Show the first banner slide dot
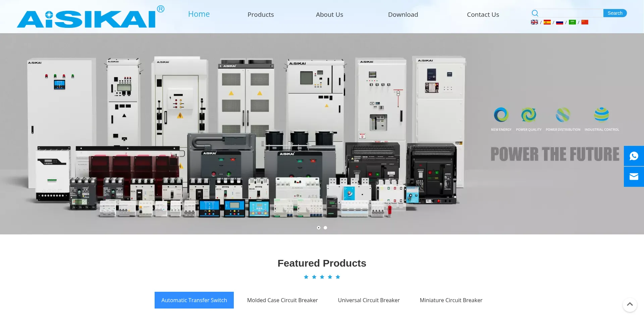The height and width of the screenshot is (333, 644). (319, 228)
